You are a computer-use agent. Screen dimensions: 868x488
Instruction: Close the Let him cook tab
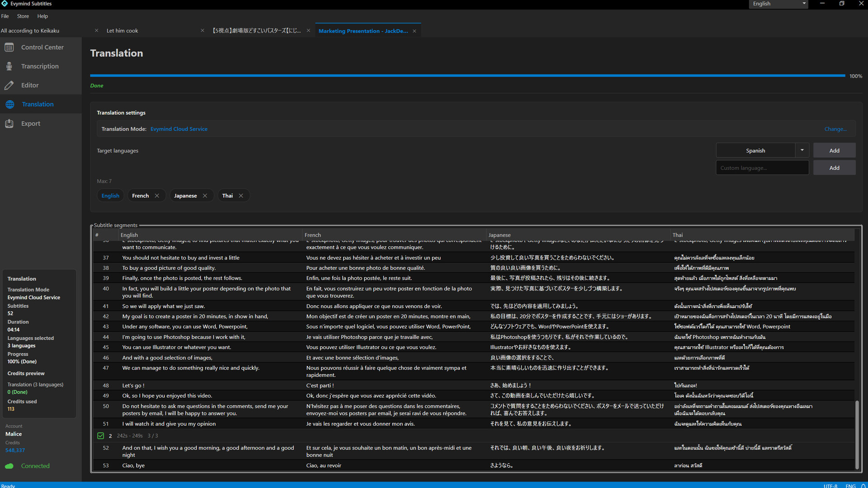tap(203, 31)
